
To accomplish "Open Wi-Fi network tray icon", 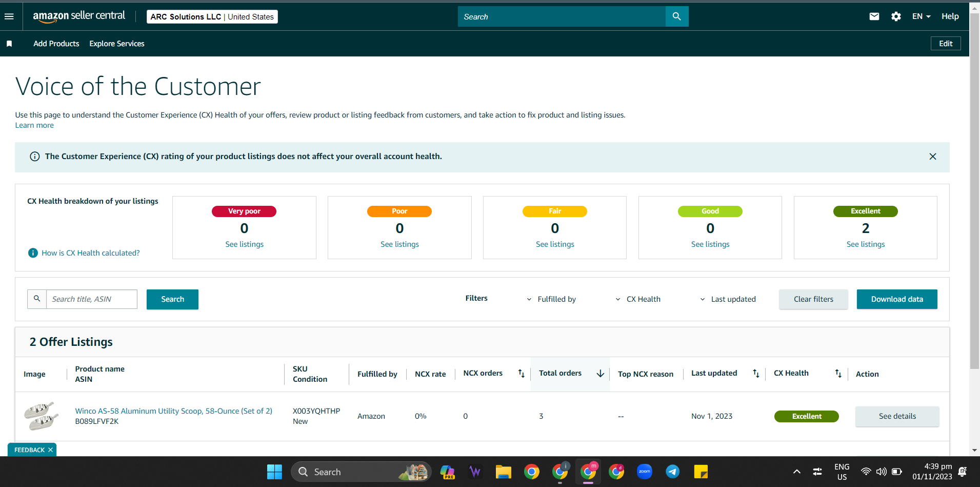I will 866,472.
